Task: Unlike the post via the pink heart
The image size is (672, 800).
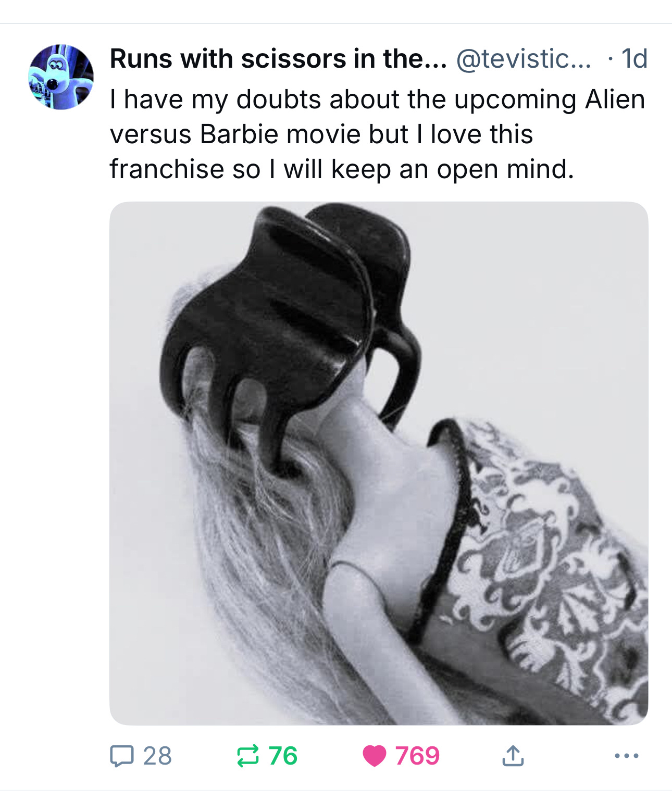Action: [374, 756]
